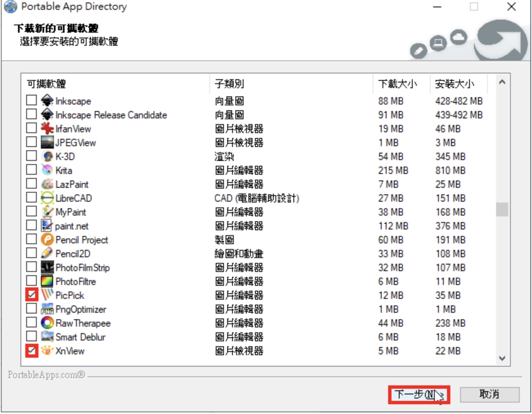Click the Pencil Project orange icon

click(x=47, y=239)
